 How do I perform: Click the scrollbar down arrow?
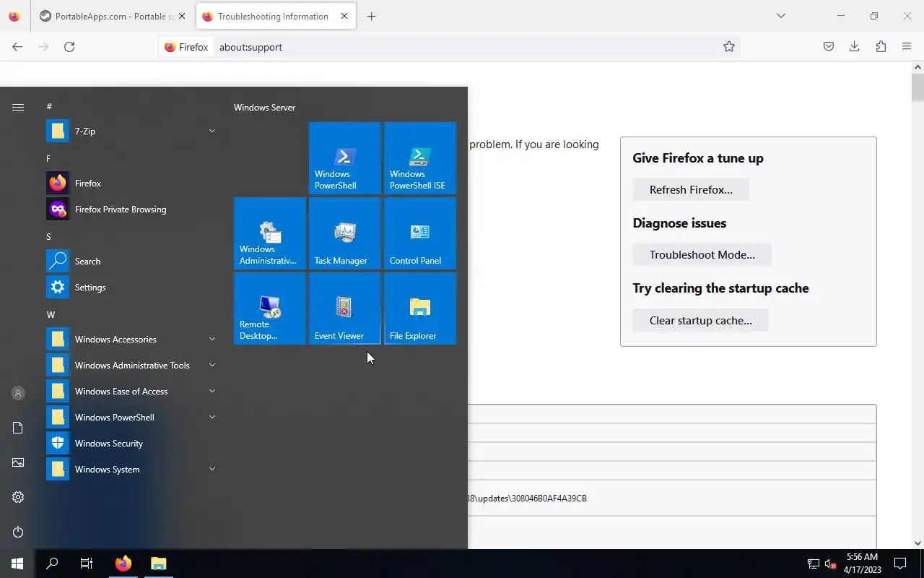[918, 543]
